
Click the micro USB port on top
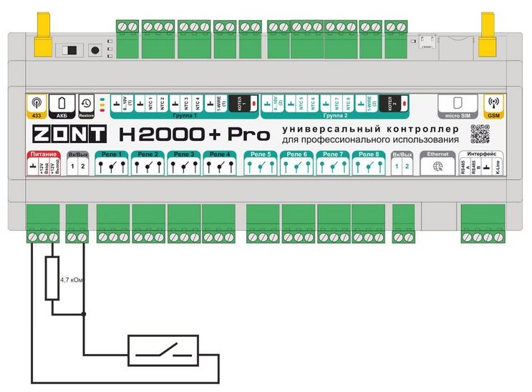tap(427, 39)
